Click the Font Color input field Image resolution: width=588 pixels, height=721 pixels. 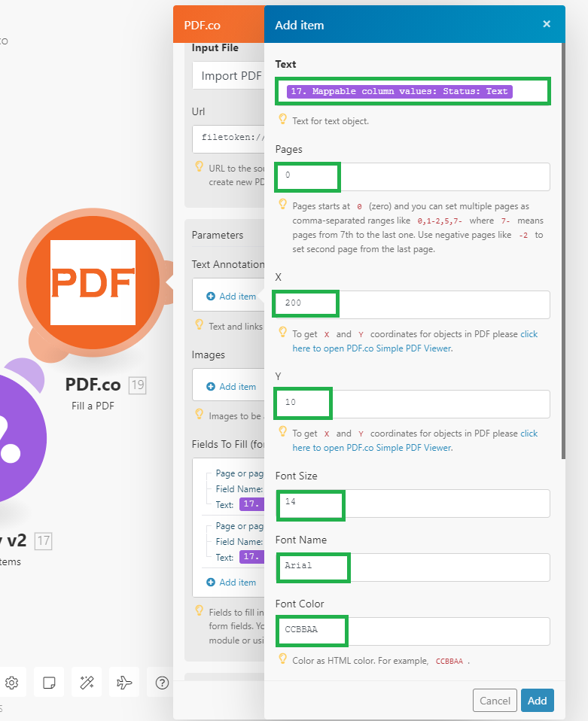click(413, 631)
